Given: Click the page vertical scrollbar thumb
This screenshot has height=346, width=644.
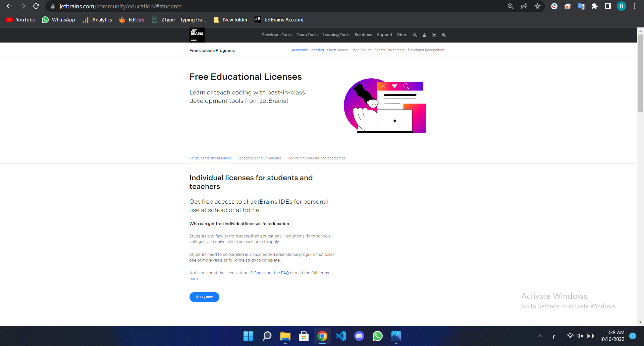Looking at the screenshot, I should point(640,74).
